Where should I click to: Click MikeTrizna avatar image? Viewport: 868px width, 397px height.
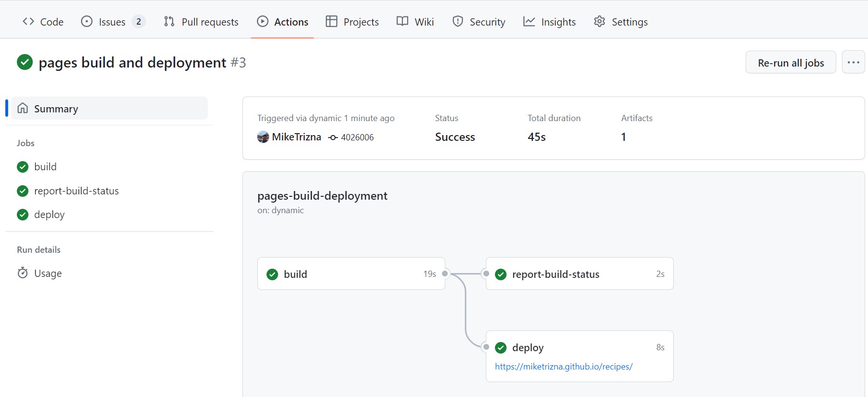point(263,137)
